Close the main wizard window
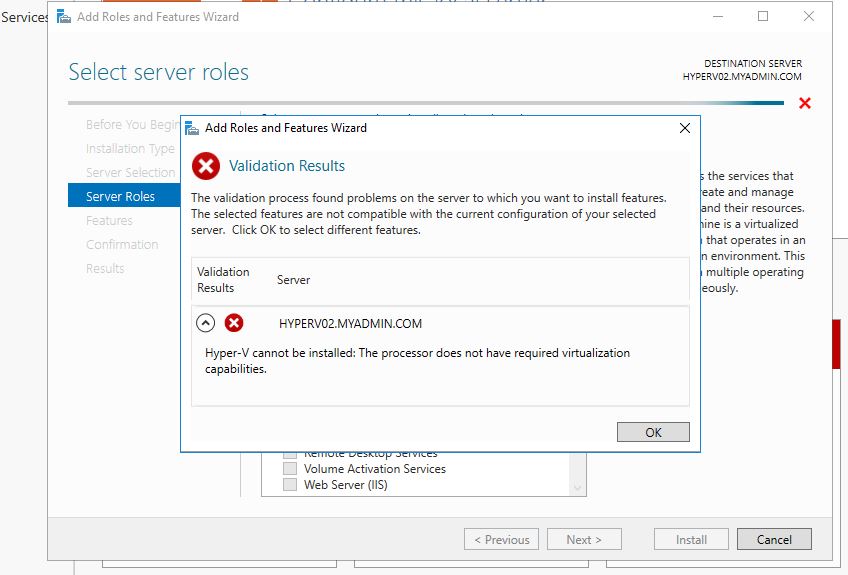The height and width of the screenshot is (575, 848). pyautogui.click(x=809, y=16)
